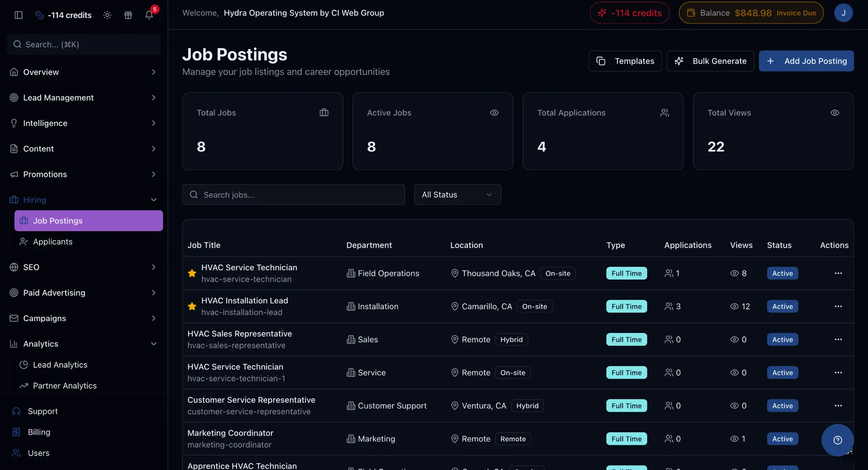Viewport: 868px width, 470px height.
Task: Select Job Postings in sidebar
Action: pos(89,221)
